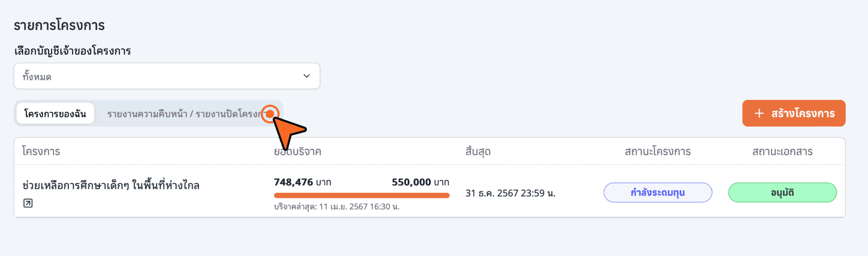The image size is (868, 256).
Task: Expand the chevron arrow of ทั้งหมด dropdown
Action: pos(306,76)
